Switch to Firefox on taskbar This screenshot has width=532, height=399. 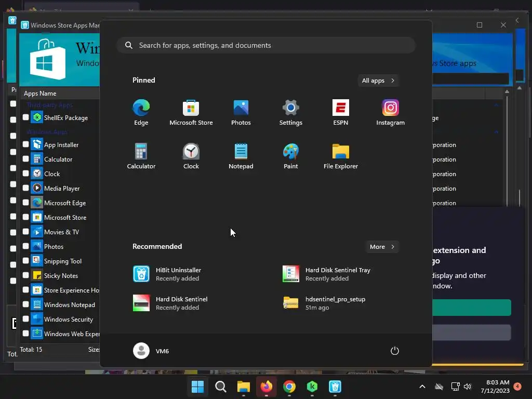267,387
